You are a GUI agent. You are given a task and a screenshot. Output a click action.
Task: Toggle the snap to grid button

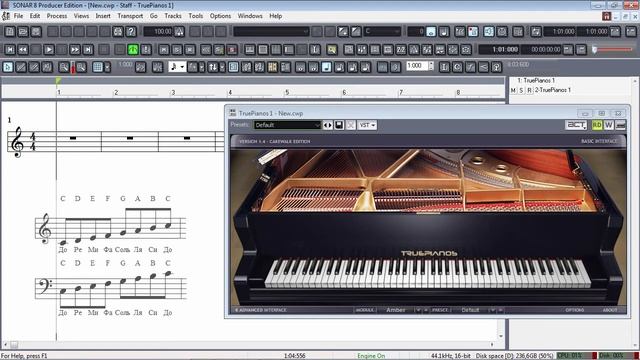point(97,67)
